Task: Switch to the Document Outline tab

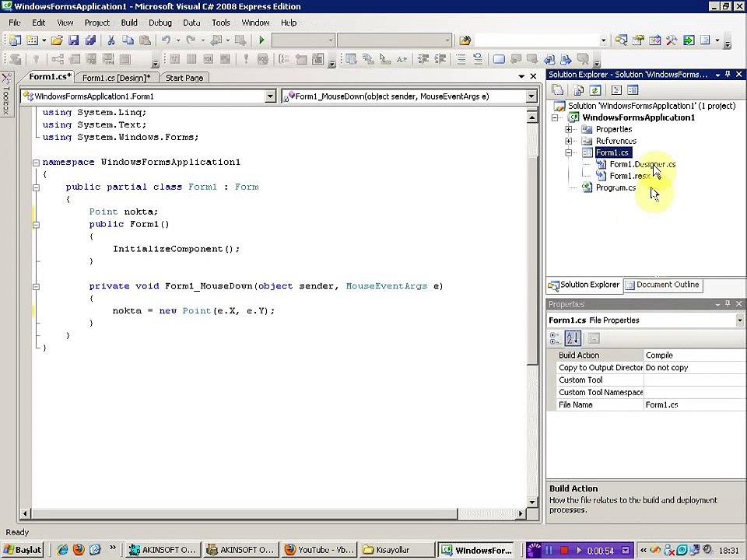Action: tap(663, 285)
